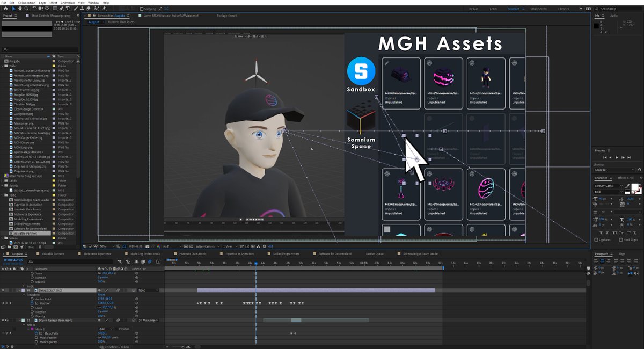Click the Preview play button
Image resolution: width=644 pixels, height=349 pixels.
617,157
